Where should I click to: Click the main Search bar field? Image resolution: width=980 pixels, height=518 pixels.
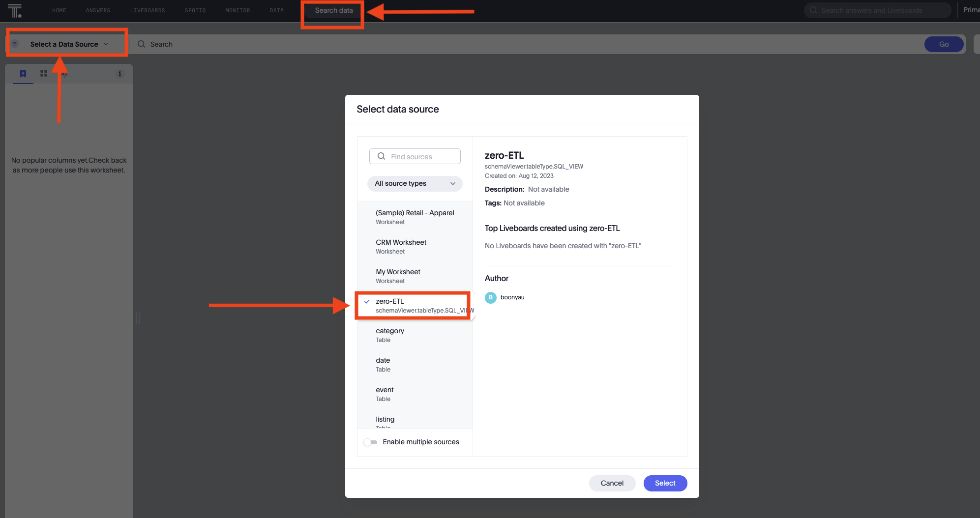pos(526,44)
